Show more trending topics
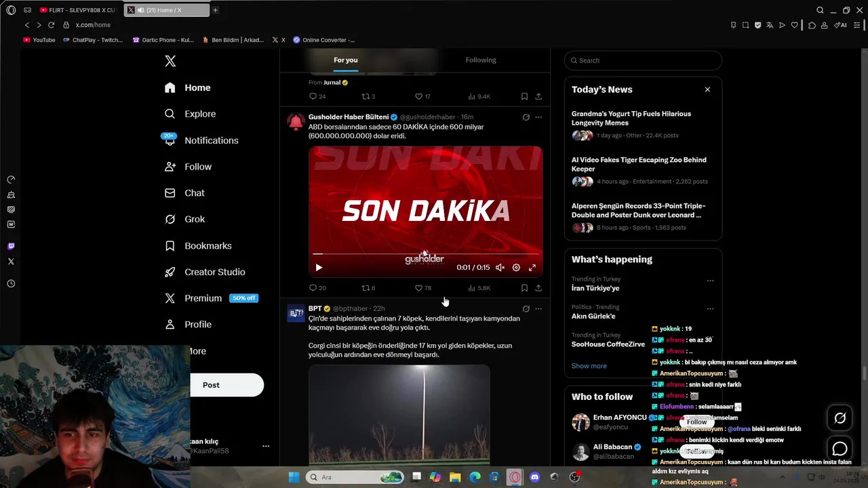Viewport: 868px width, 488px height. click(x=589, y=366)
